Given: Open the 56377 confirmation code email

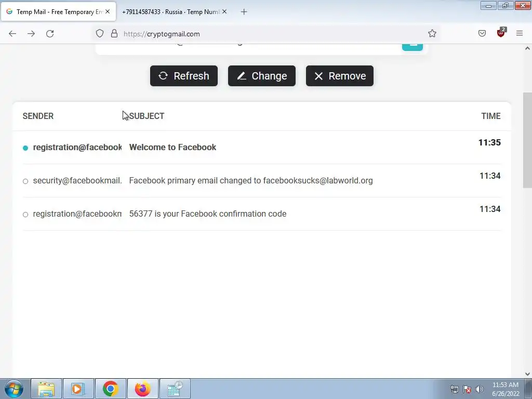Looking at the screenshot, I should [x=262, y=214].
